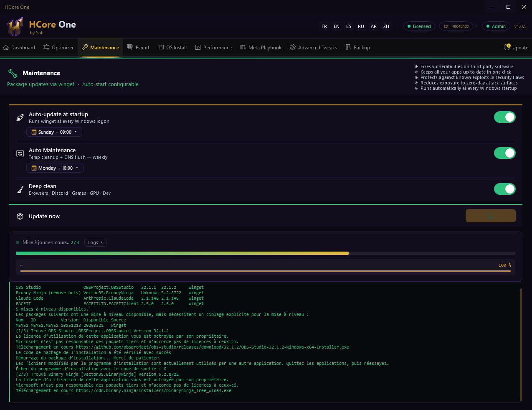Click the Claude Code log row
This screenshot has height=410, width=532.
click(110, 298)
